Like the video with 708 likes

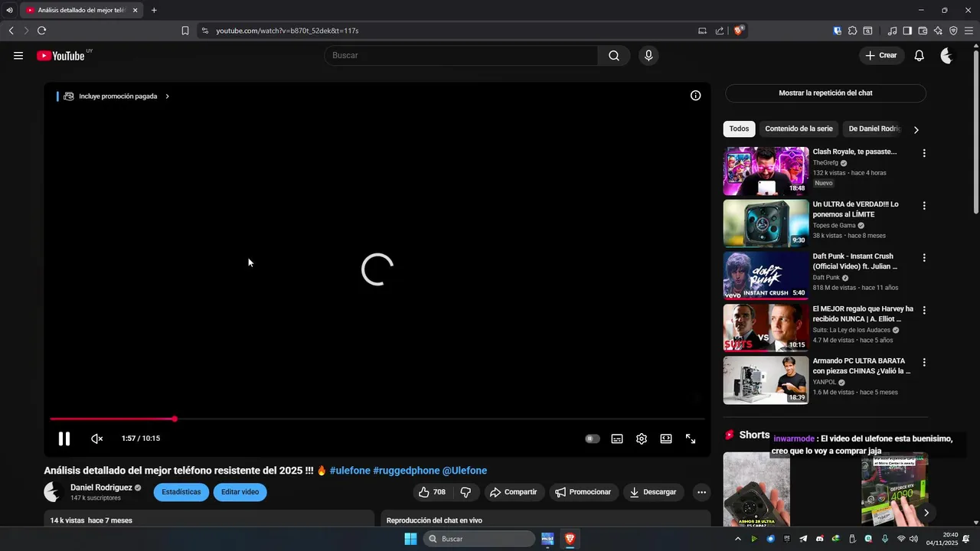(433, 492)
